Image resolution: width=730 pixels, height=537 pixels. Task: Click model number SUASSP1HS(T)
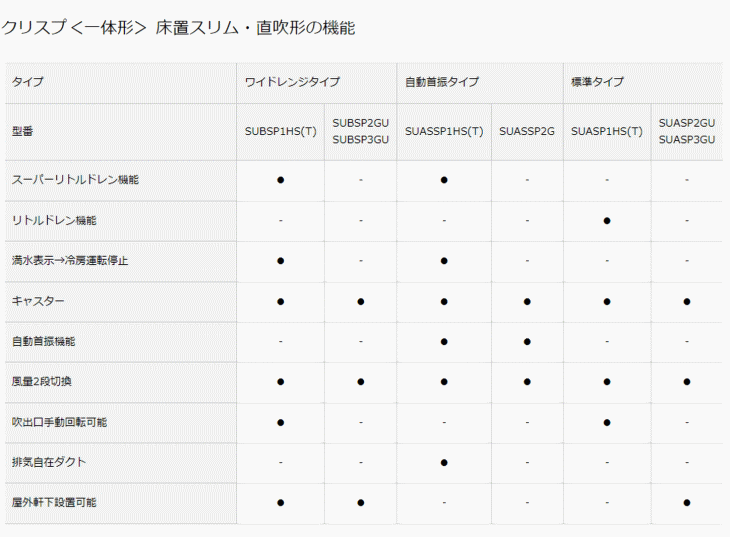(x=444, y=131)
